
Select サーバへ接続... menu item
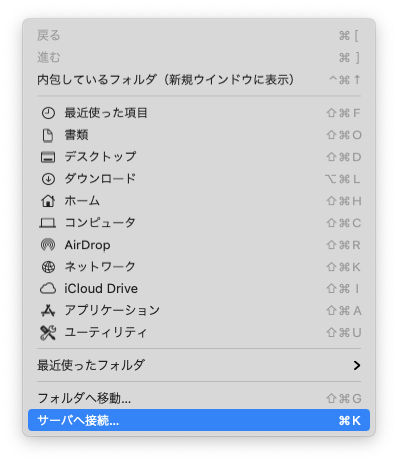(x=199, y=420)
